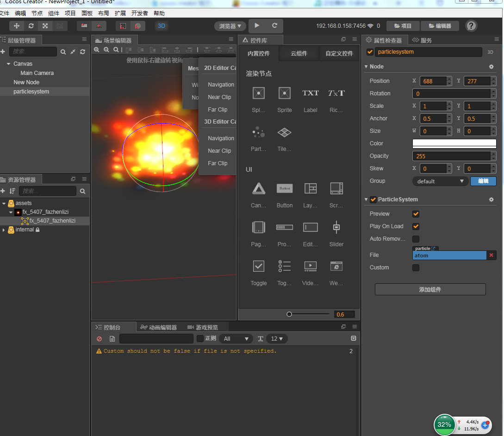Enable the Auto Remove checkbox
The image size is (504, 436).
416,239
